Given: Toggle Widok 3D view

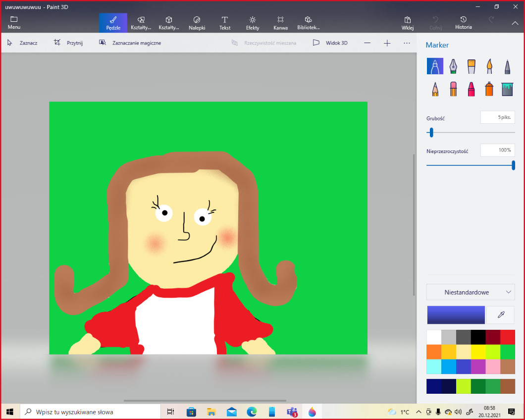Looking at the screenshot, I should pos(330,43).
